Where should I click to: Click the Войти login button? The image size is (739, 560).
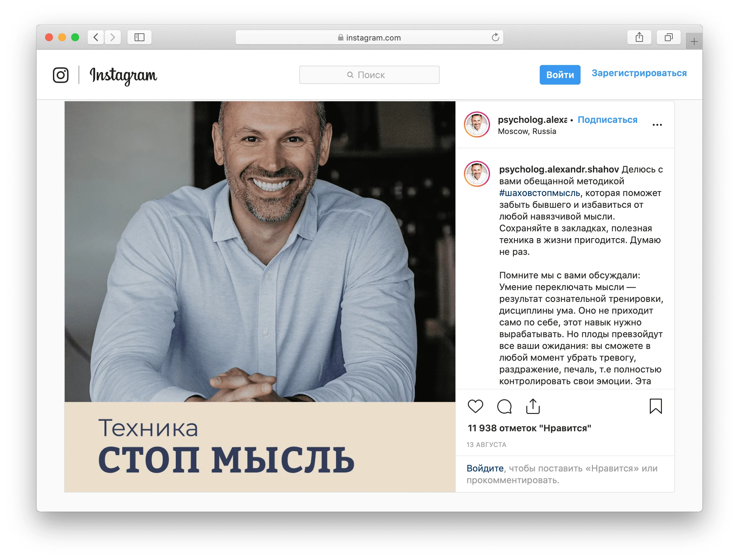(x=560, y=74)
